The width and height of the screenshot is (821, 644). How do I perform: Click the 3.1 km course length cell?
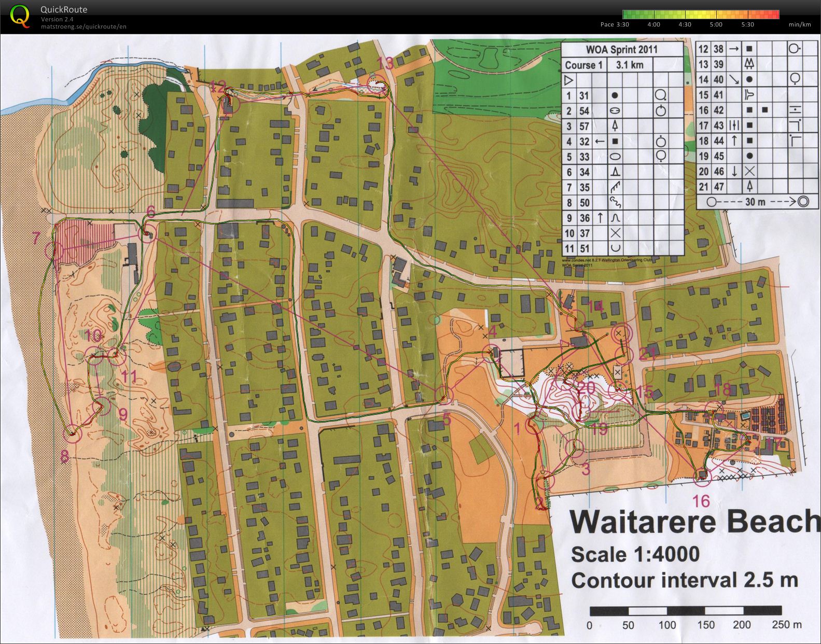click(630, 65)
